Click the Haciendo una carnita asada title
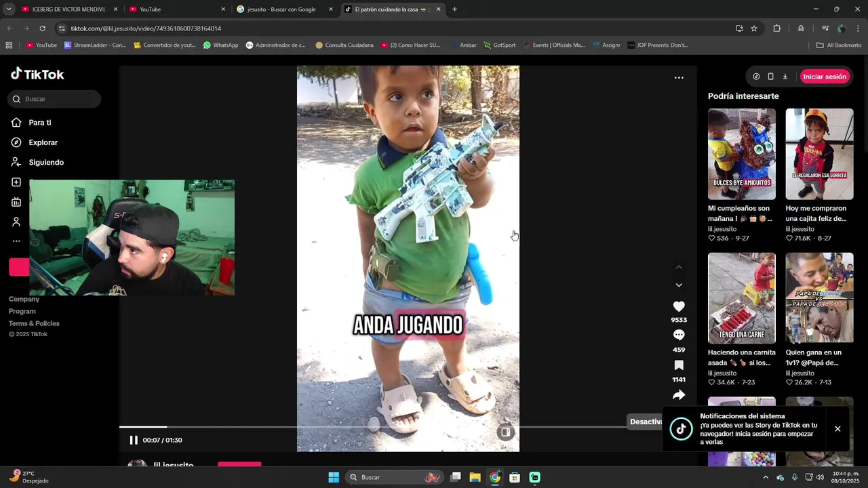 (741, 358)
